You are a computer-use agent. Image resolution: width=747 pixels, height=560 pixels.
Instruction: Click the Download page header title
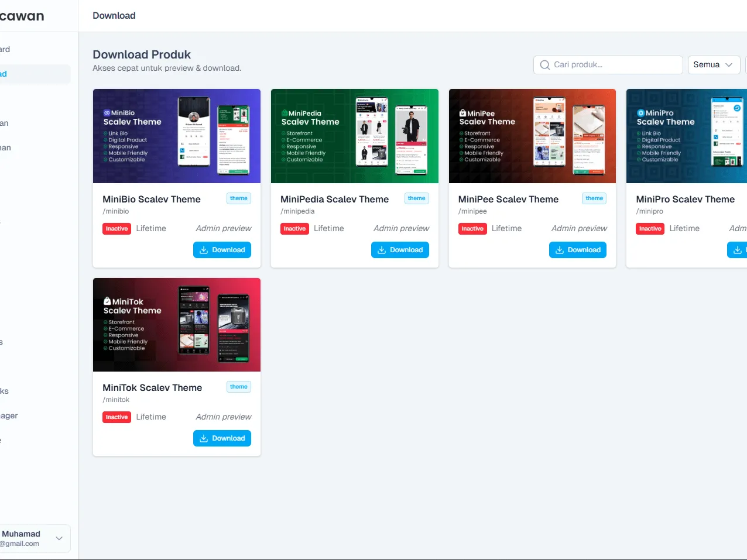pos(114,16)
